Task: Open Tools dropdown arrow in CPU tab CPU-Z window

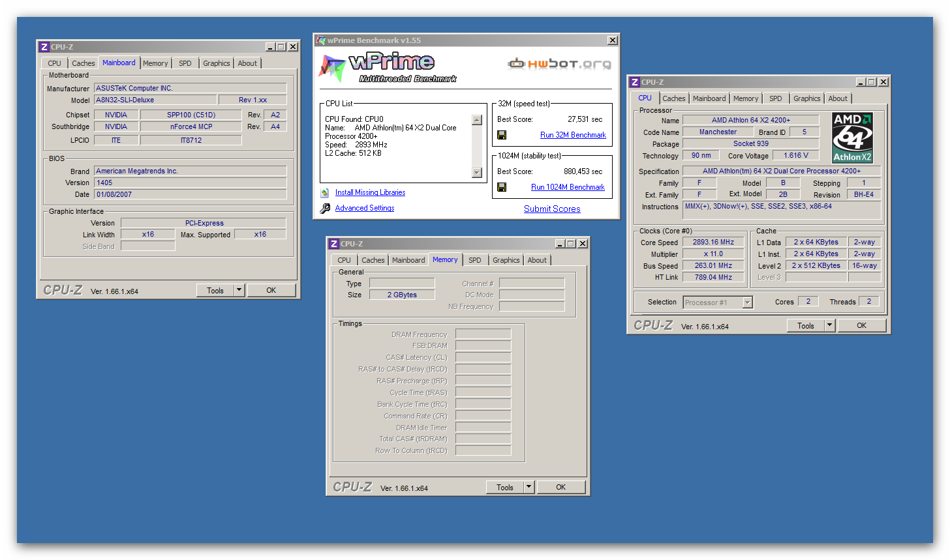Action: coord(830,325)
